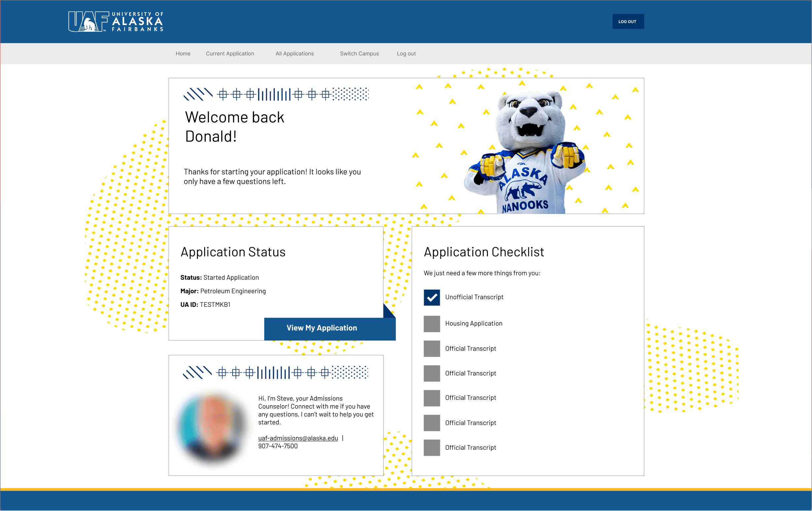Image resolution: width=812 pixels, height=511 pixels.
Task: Click the UAF University of Alaska Fairbanks logo
Action: coord(116,21)
